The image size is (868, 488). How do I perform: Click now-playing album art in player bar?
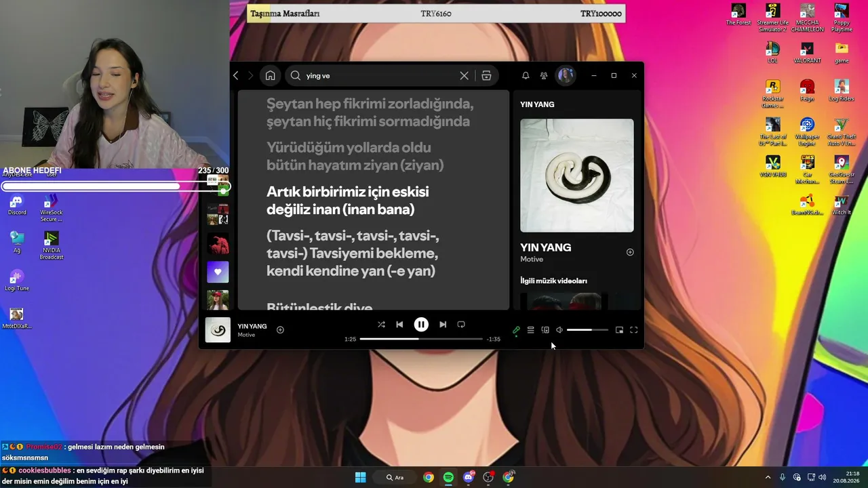click(x=218, y=330)
